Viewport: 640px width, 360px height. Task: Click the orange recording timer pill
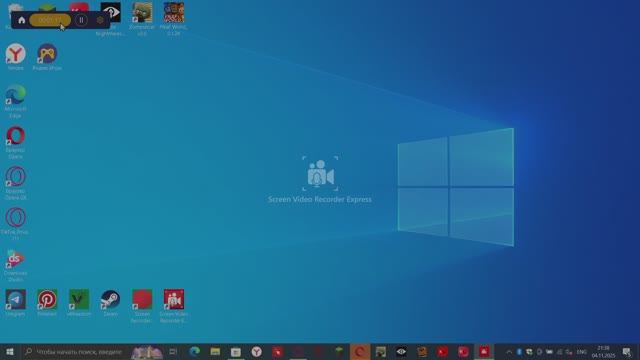(50, 20)
